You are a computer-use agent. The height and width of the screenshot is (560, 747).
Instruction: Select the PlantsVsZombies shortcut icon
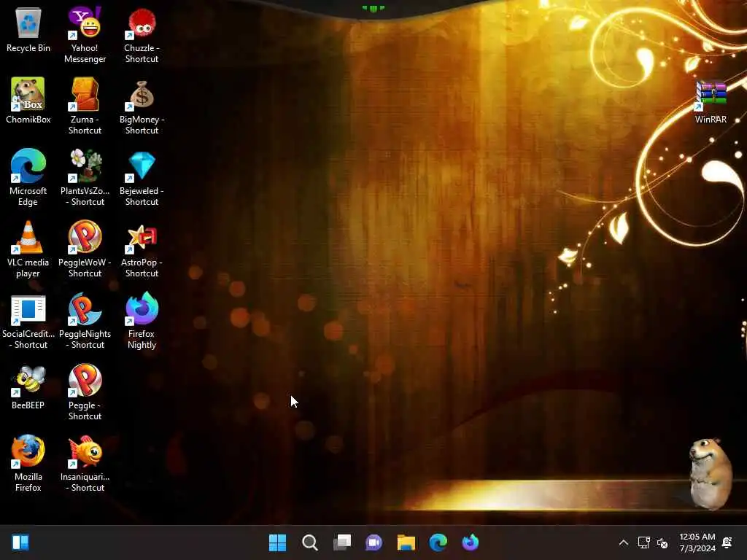point(85,178)
